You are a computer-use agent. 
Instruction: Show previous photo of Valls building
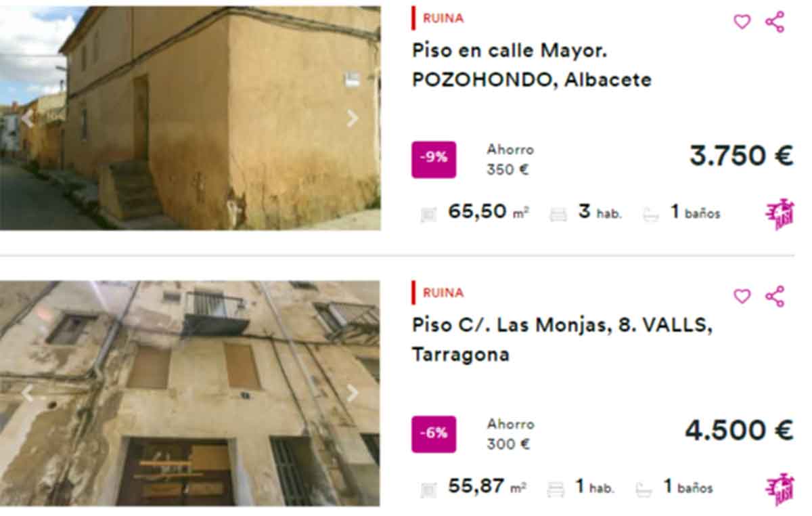[x=27, y=393]
